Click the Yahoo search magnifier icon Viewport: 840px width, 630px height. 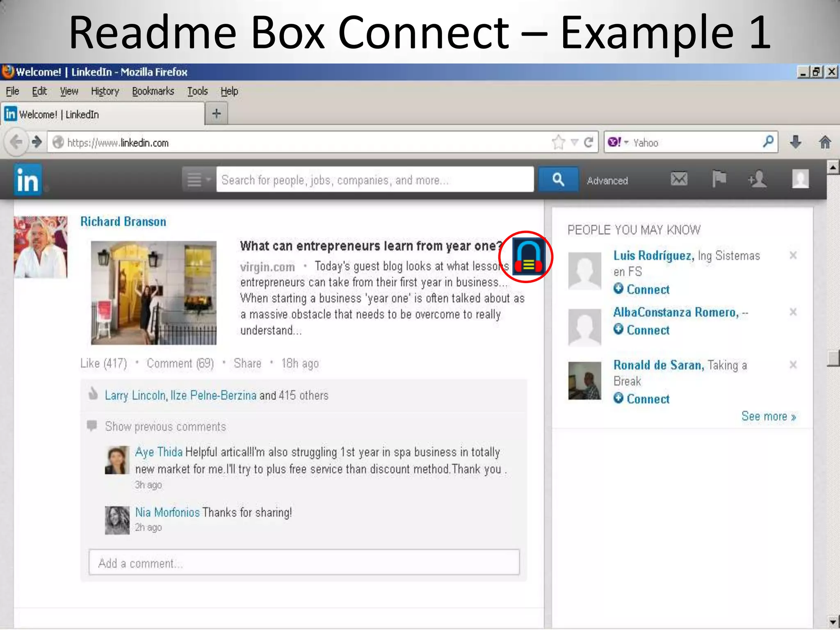[768, 142]
